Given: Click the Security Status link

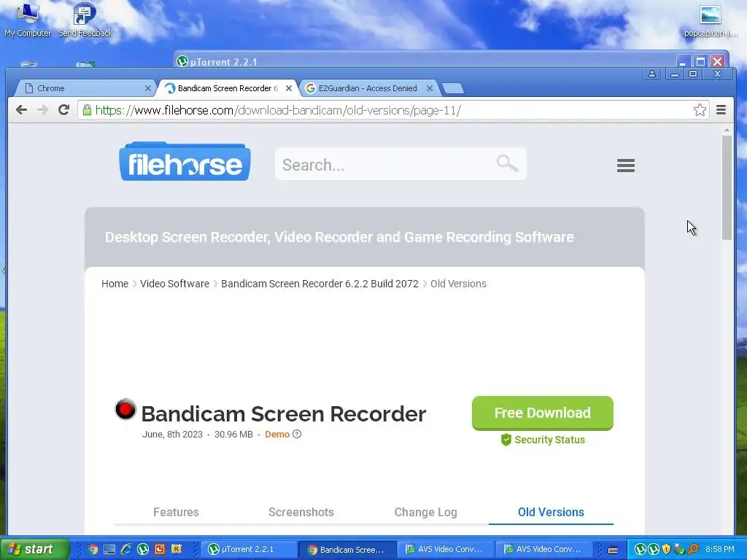Looking at the screenshot, I should click(x=550, y=440).
